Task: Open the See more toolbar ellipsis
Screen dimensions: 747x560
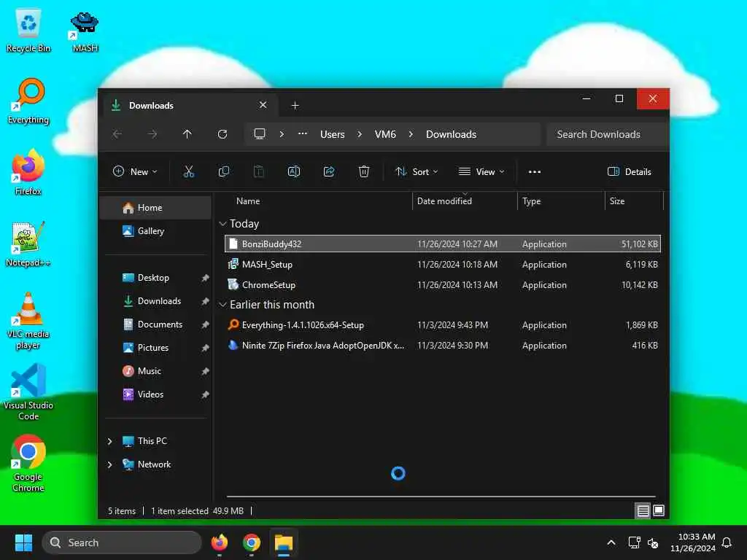Action: pos(535,172)
